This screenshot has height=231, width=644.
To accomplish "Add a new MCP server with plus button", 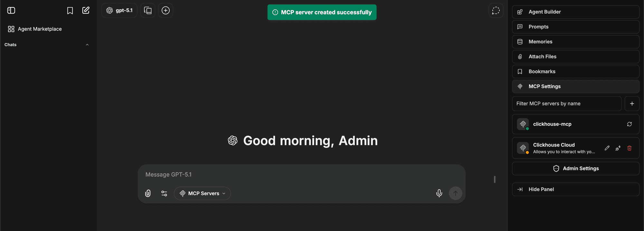I will pos(632,104).
